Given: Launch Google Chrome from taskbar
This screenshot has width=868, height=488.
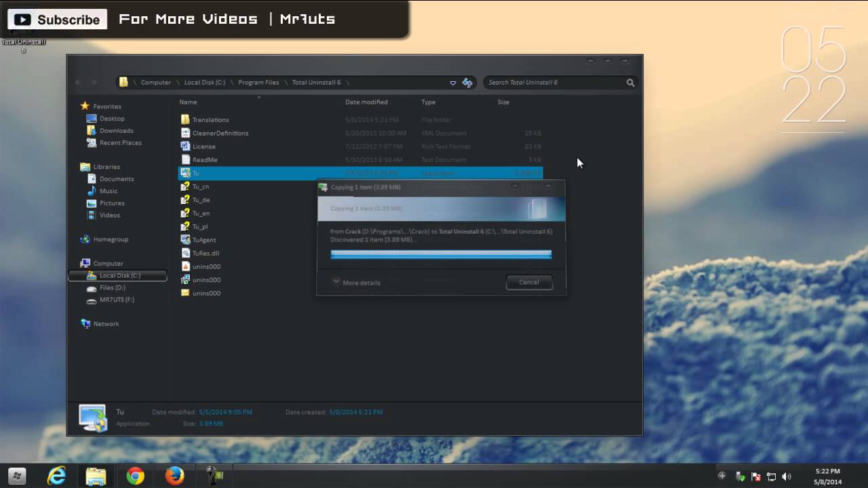Looking at the screenshot, I should (x=135, y=476).
